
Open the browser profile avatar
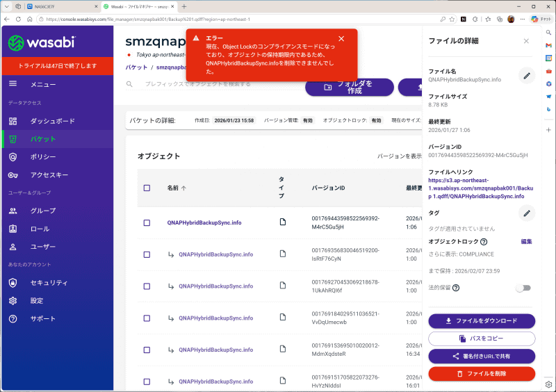(x=511, y=19)
